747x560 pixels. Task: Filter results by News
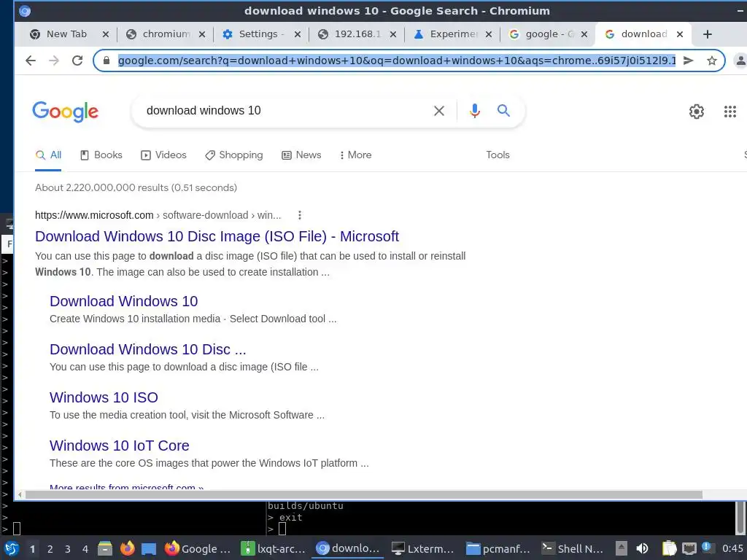pos(301,155)
